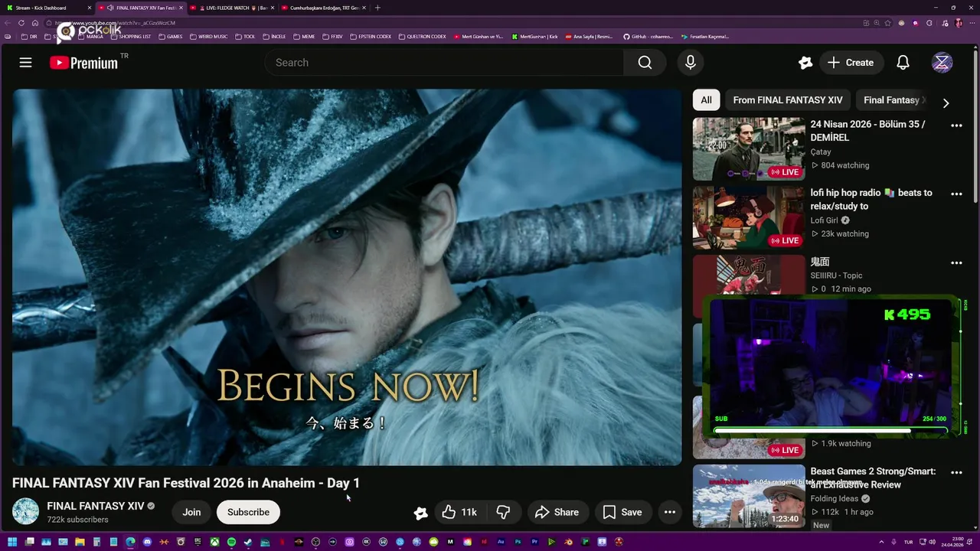980x551 pixels.
Task: Click the Folding Ideas channel name
Action: tap(835, 499)
